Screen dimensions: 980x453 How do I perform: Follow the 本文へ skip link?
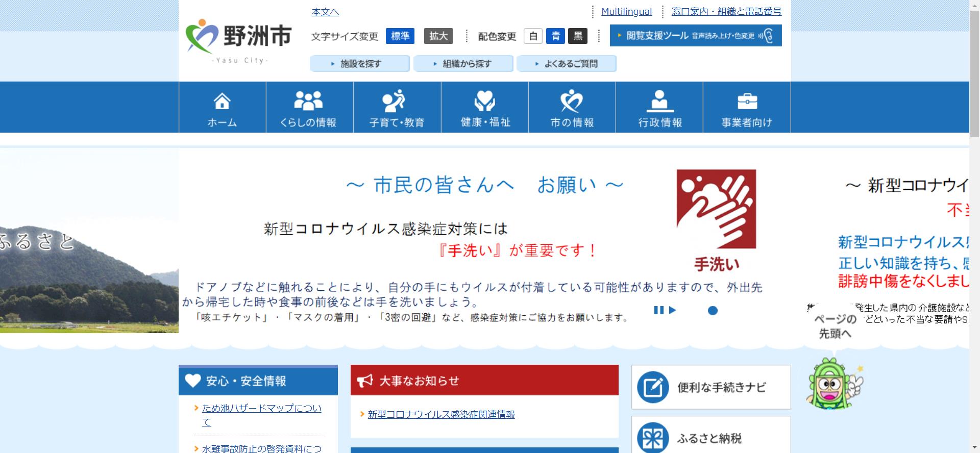(325, 12)
